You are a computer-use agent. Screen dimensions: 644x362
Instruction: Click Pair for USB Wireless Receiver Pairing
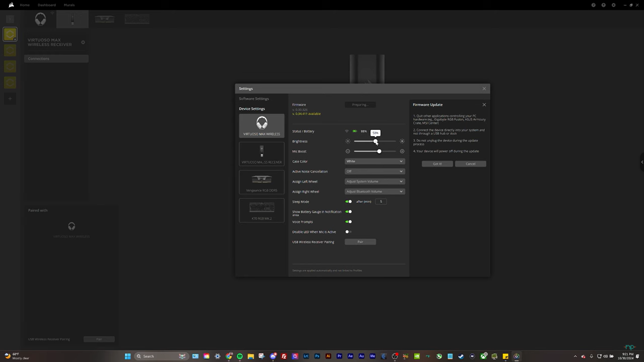[360, 242]
